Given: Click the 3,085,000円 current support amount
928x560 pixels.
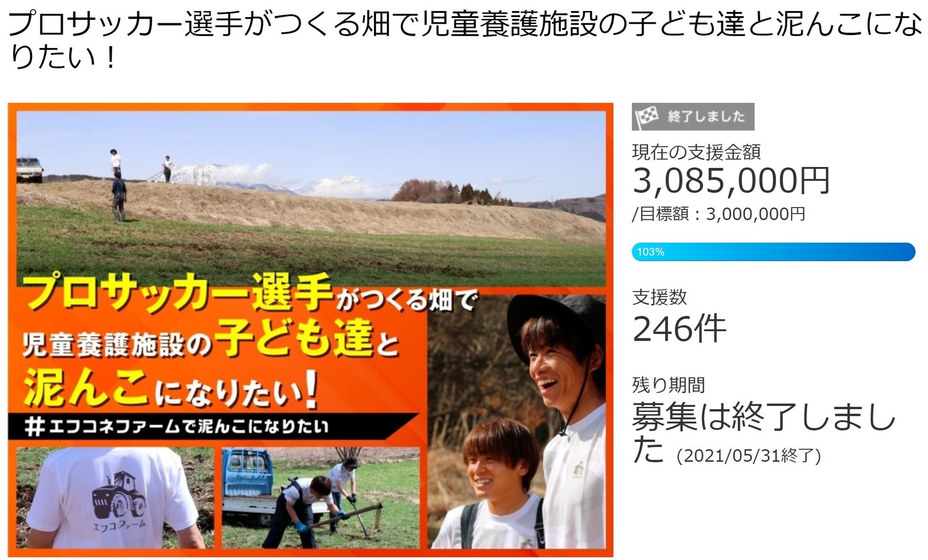Looking at the screenshot, I should coord(731,181).
